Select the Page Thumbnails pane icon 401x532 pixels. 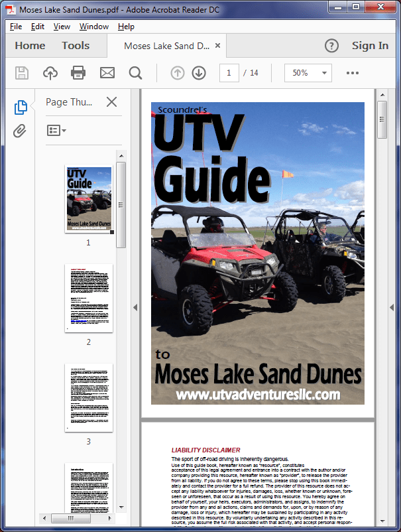21,107
